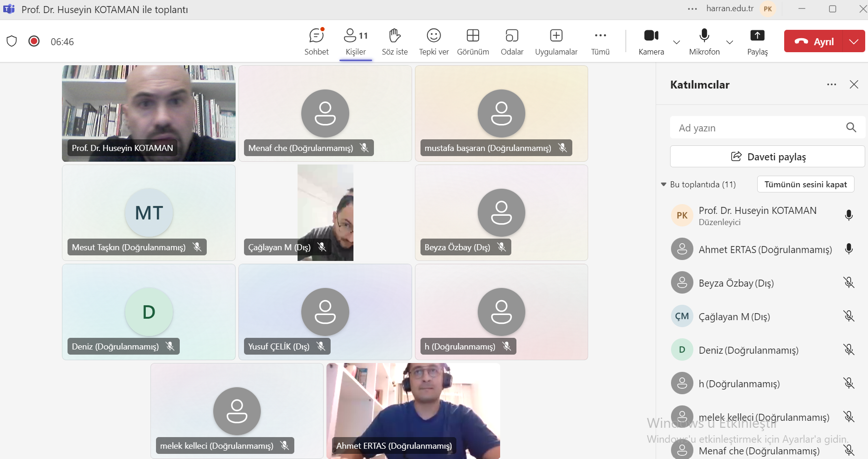Collapse the Bu toplantıda (11) section
The image size is (868, 459).
(664, 185)
